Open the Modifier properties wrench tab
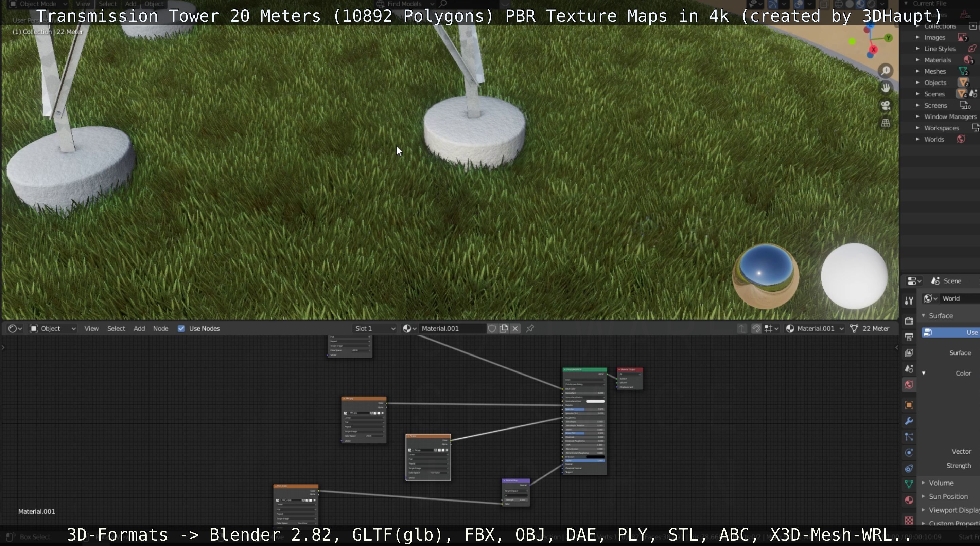Image resolution: width=980 pixels, height=546 pixels. coord(909,420)
